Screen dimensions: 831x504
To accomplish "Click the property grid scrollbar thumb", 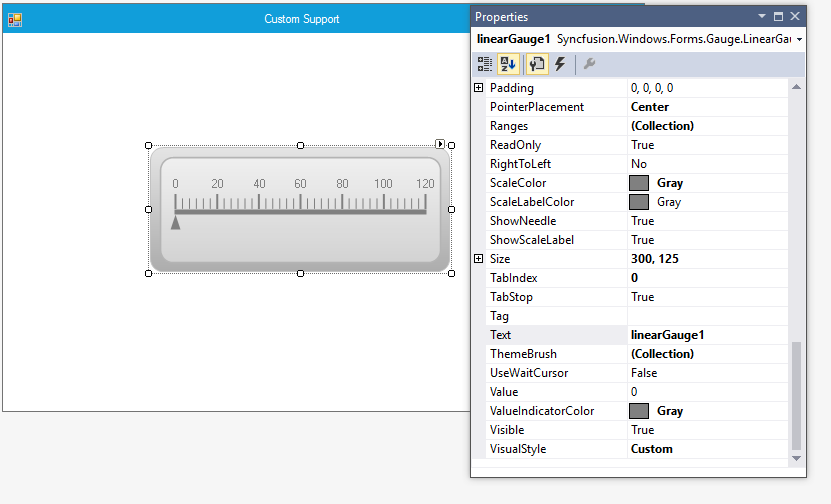I will (796, 396).
